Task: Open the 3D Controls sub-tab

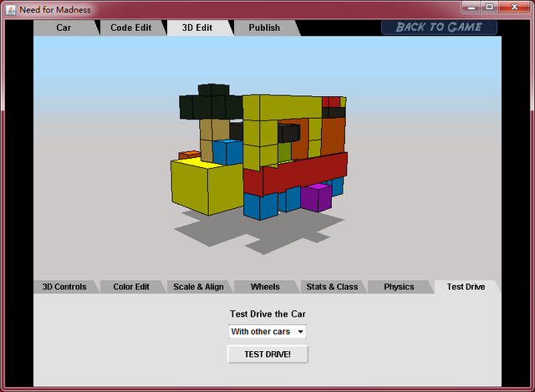Action: (64, 287)
